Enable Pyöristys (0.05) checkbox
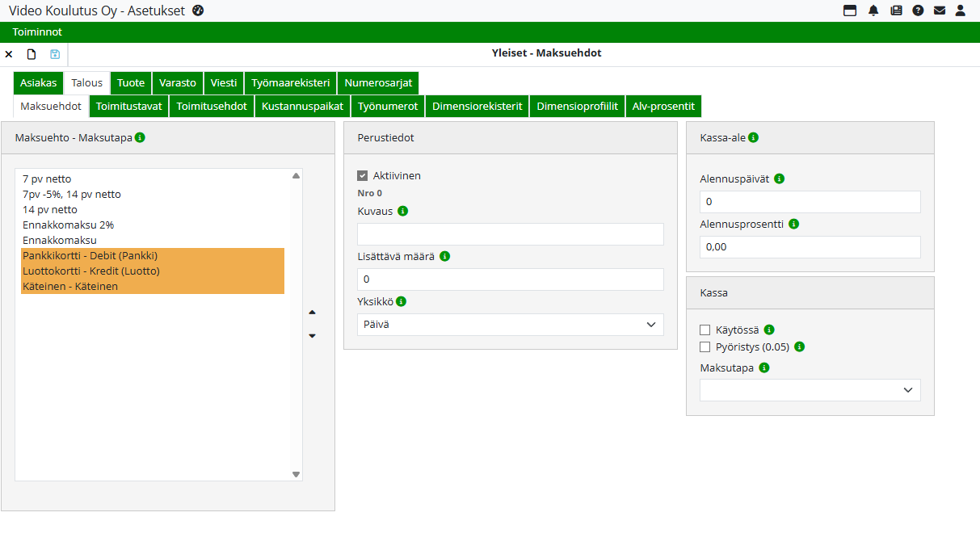 [705, 346]
